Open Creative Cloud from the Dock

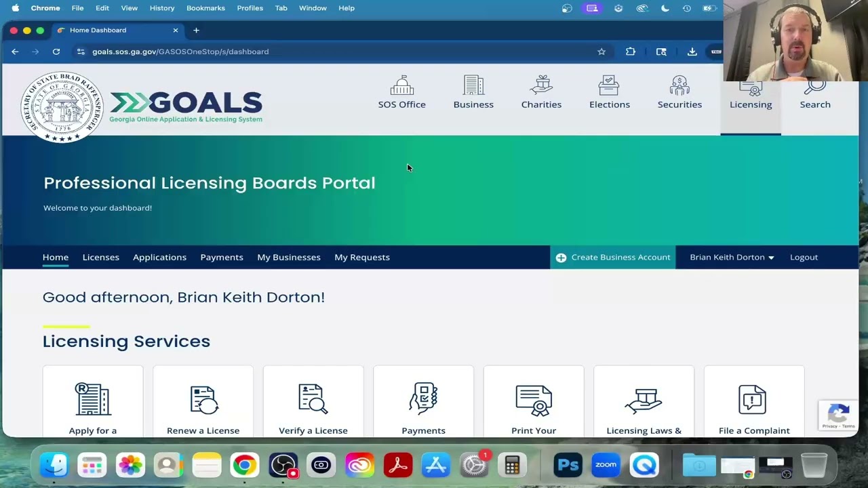359,465
